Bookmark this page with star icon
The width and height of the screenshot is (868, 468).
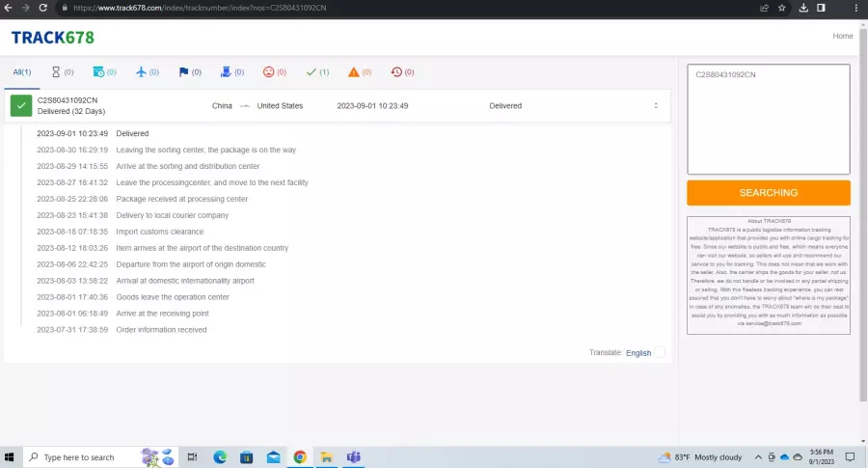click(781, 8)
